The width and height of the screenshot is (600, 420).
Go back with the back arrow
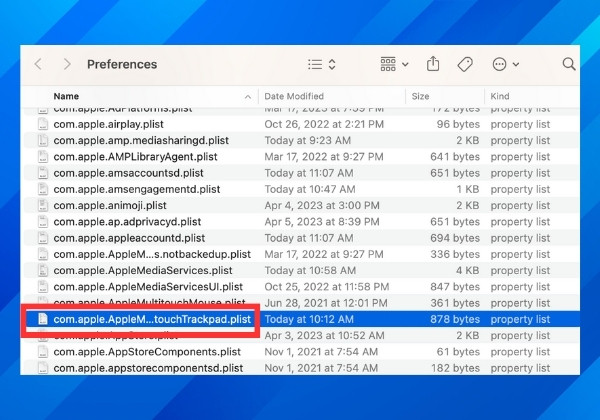(x=38, y=64)
